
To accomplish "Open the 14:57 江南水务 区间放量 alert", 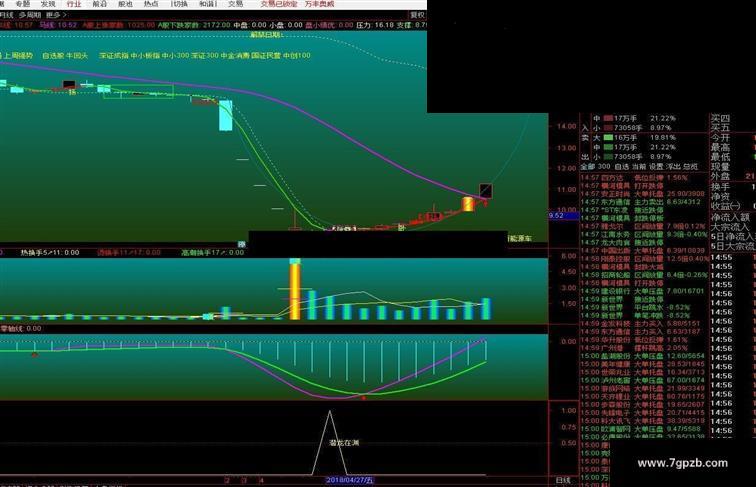I will click(644, 234).
